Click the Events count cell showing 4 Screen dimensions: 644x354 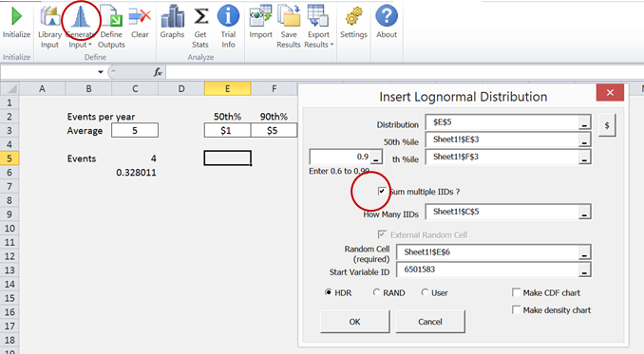[135, 158]
